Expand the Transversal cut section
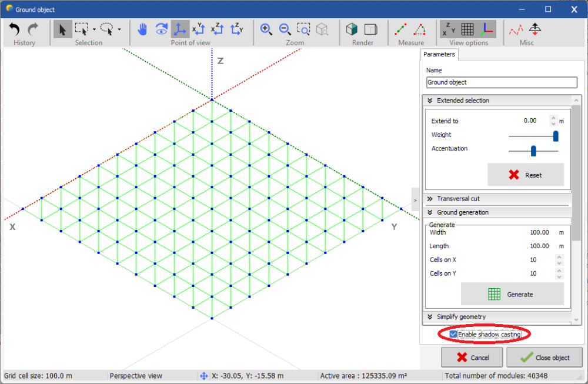 [x=430, y=199]
